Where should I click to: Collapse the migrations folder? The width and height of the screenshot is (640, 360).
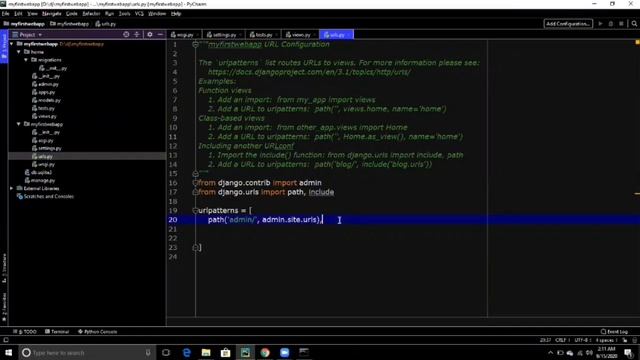tap(26, 60)
